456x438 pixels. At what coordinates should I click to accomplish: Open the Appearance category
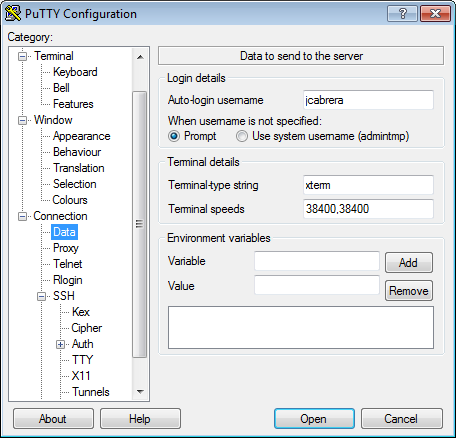[81, 136]
